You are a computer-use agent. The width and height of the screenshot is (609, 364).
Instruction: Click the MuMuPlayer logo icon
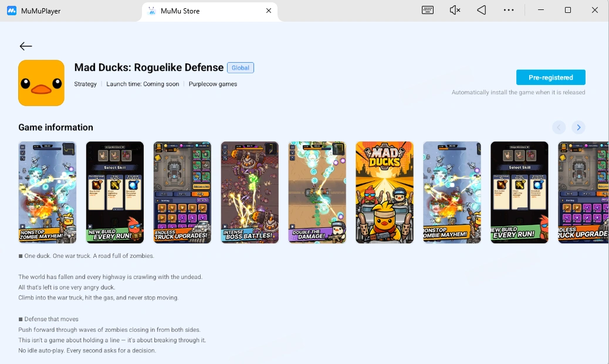click(12, 11)
